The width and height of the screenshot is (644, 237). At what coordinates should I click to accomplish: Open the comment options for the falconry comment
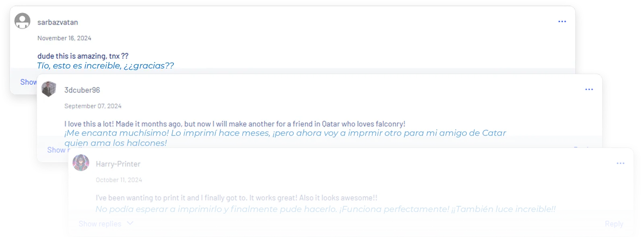589,89
